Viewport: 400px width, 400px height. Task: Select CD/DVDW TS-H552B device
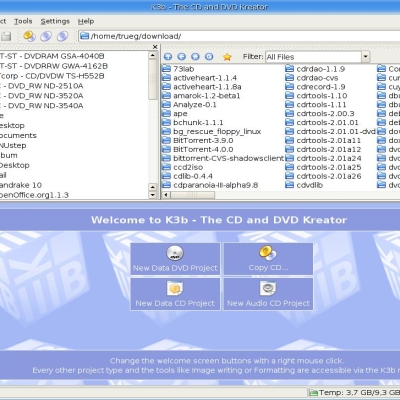tap(52, 76)
